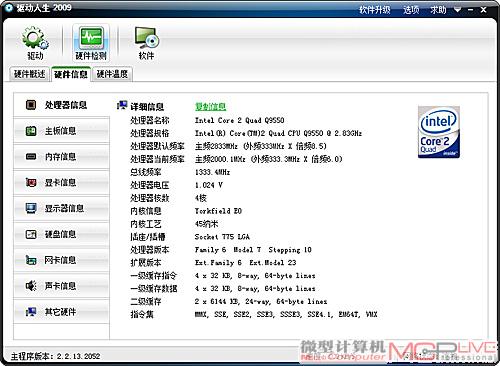This screenshot has width=500, height=366.
Task: Open the 软件 disc icon section
Action: click(x=146, y=43)
